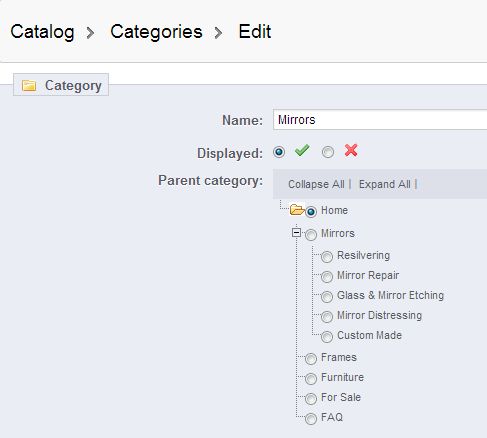Click the Furniture tree label
This screenshot has height=438, width=487.
pos(342,377)
